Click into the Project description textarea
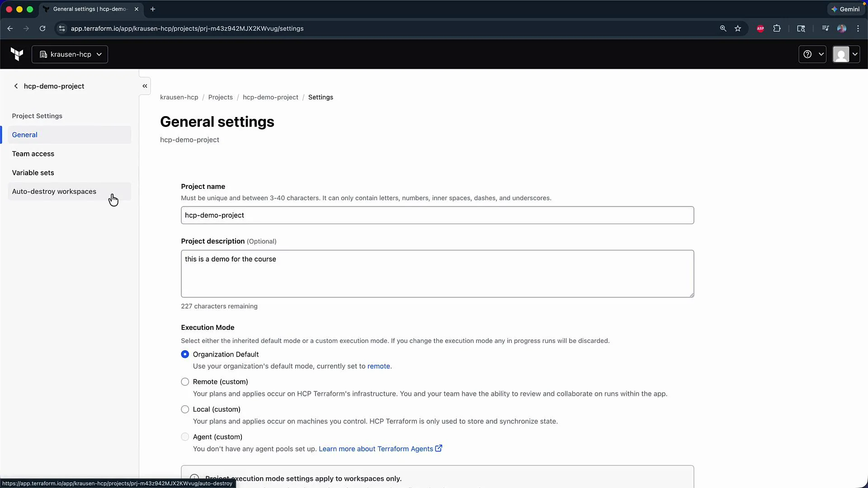The height and width of the screenshot is (488, 868). [x=437, y=274]
